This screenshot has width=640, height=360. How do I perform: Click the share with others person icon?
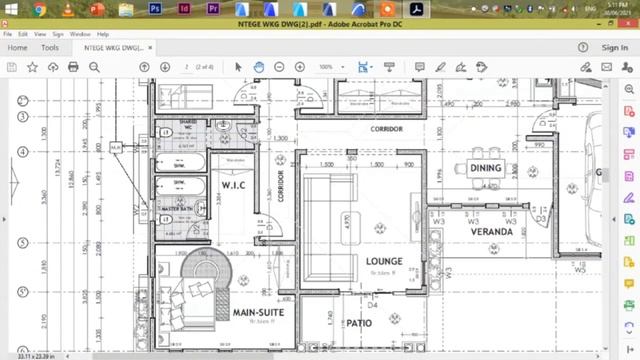coord(627,67)
